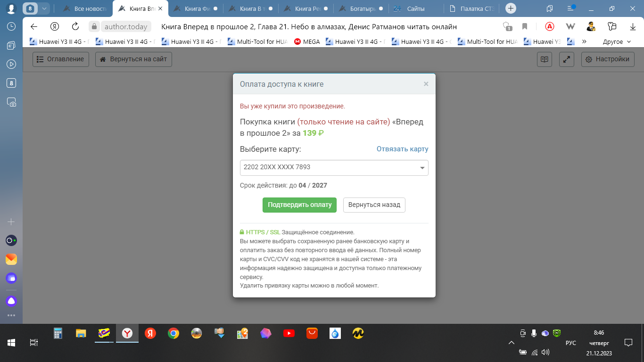
Task: Click the 'Подтвердить оплату' button
Action: (299, 205)
